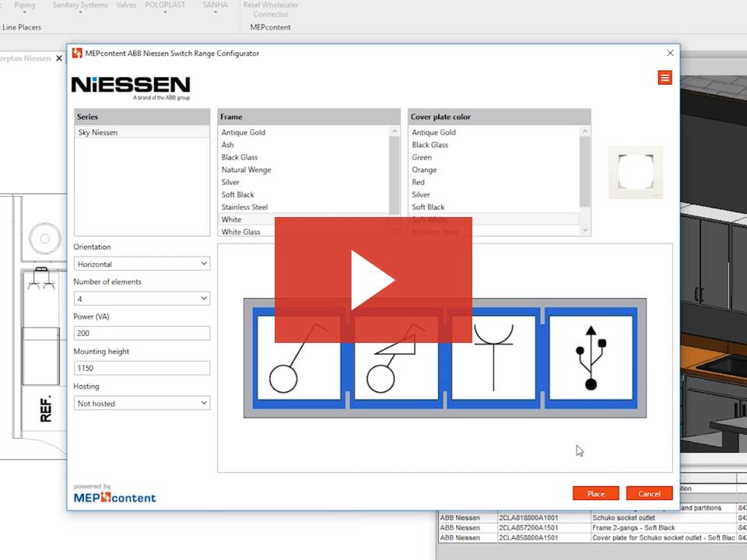Viewport: 747px width, 560px height.
Task: Close the floorplan Niessen view tab
Action: [x=59, y=58]
